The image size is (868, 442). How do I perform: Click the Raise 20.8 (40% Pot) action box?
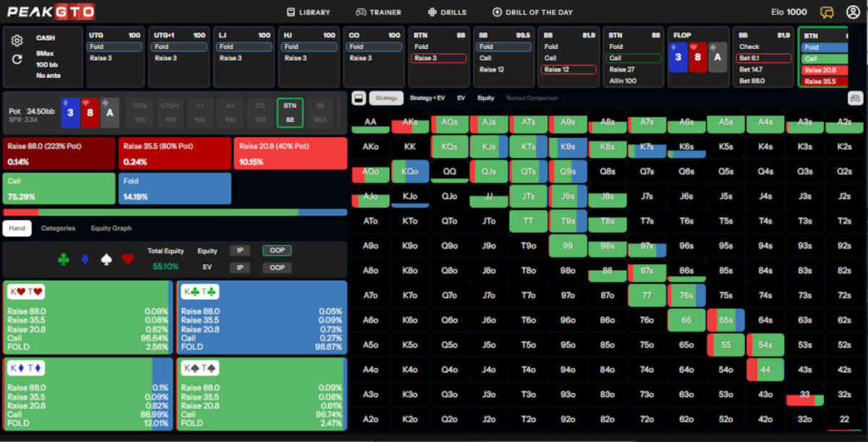pyautogui.click(x=291, y=153)
